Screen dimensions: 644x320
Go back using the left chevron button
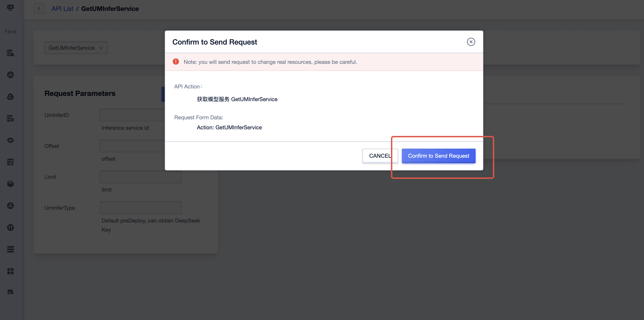click(39, 9)
